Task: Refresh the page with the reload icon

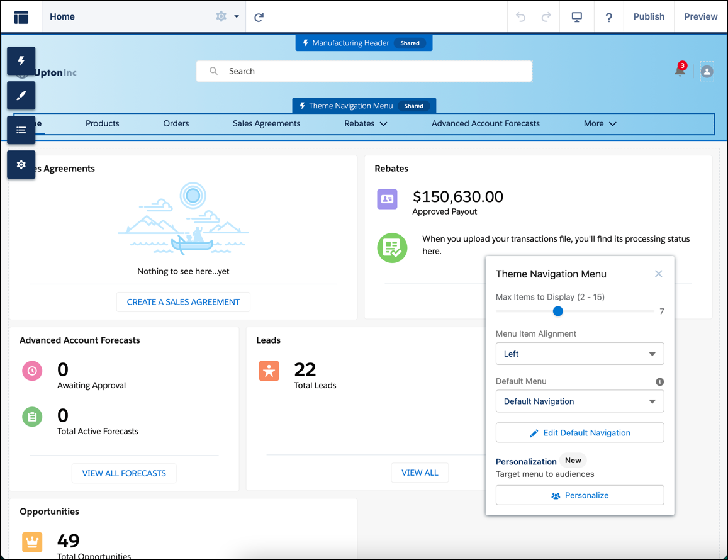Action: [259, 17]
